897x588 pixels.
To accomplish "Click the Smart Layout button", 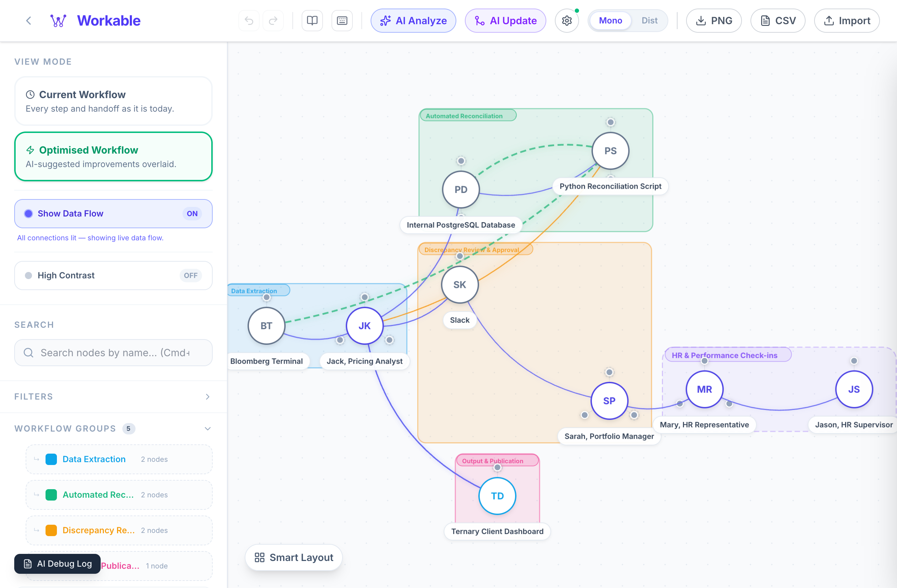I will (x=293, y=557).
